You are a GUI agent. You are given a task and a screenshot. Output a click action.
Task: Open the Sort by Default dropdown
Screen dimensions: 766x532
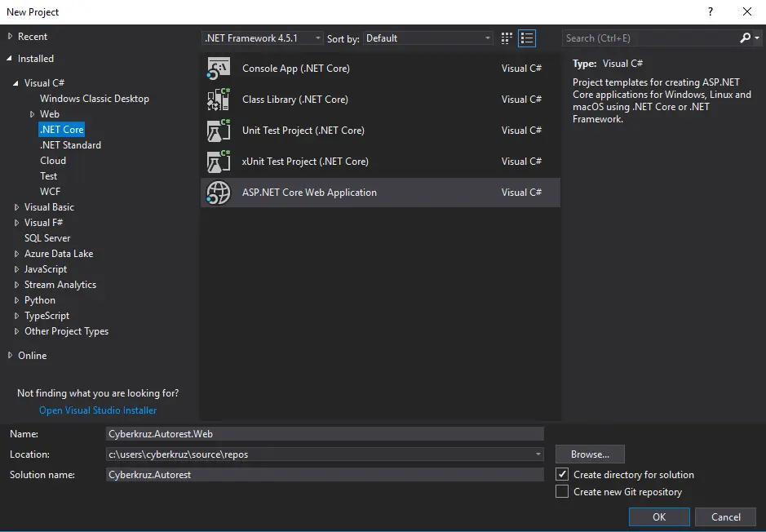coord(428,38)
